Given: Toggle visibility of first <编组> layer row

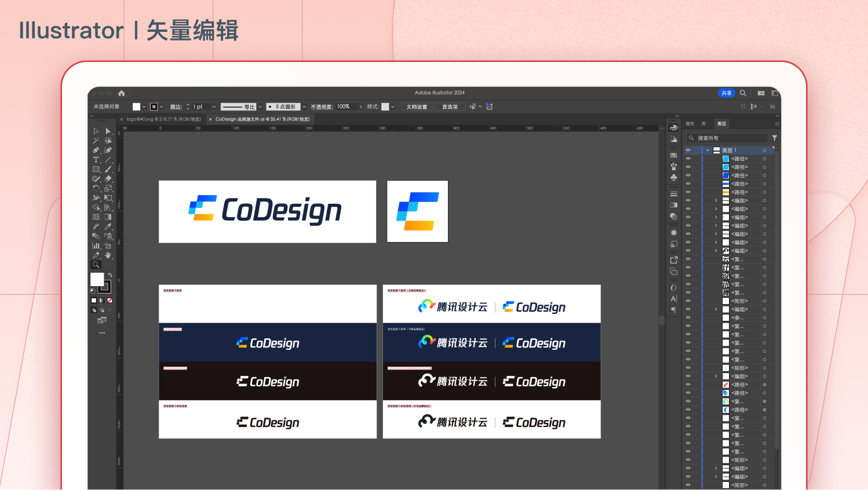Looking at the screenshot, I should click(x=688, y=200).
